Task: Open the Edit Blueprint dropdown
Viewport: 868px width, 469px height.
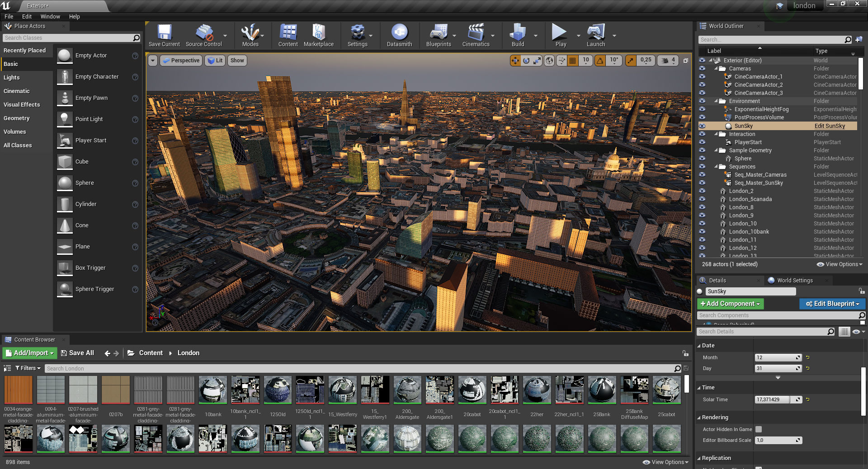Action: 832,304
